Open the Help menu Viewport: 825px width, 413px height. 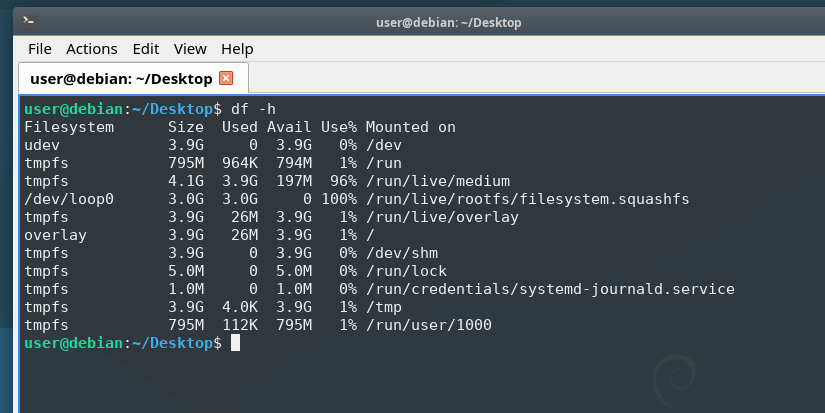coord(237,49)
